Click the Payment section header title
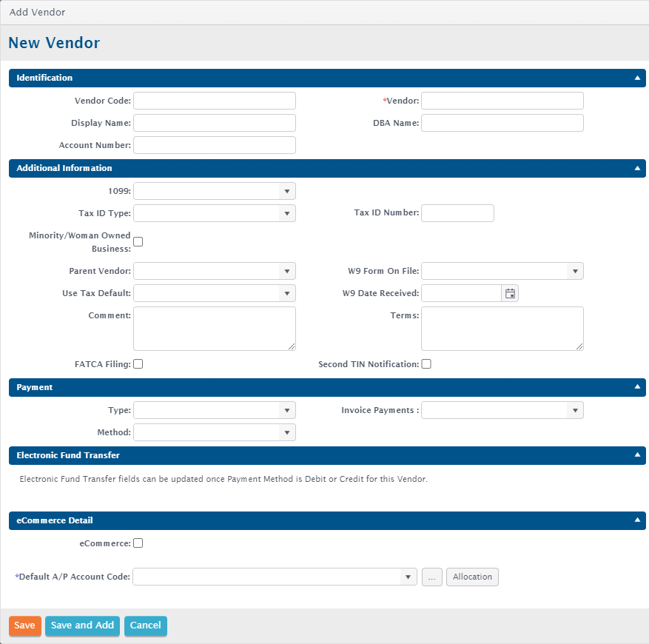The image size is (649, 644). (34, 387)
